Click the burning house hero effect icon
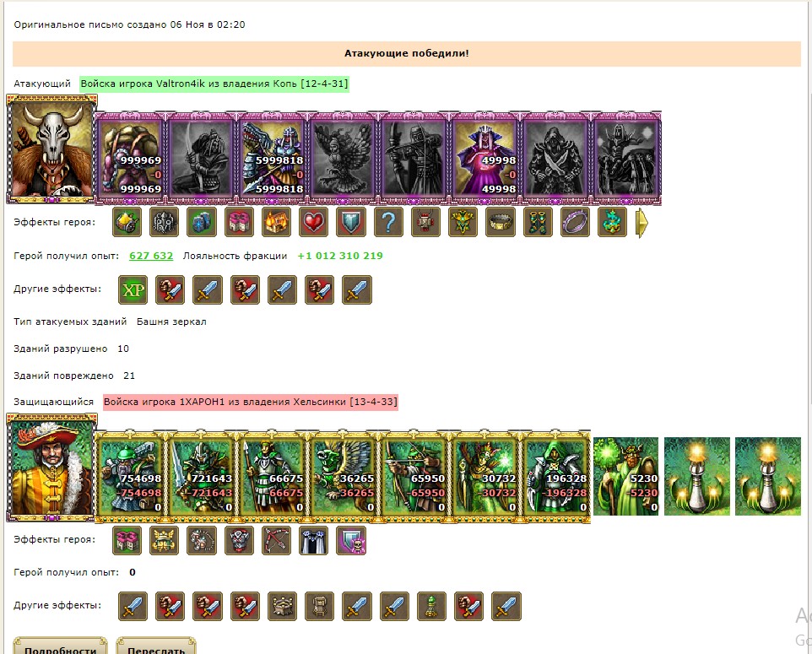Viewport: 812px width, 654px height. point(276,223)
